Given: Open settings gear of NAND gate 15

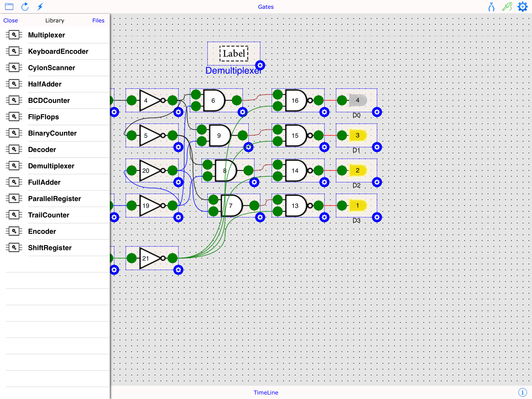Looking at the screenshot, I should click(x=324, y=147).
